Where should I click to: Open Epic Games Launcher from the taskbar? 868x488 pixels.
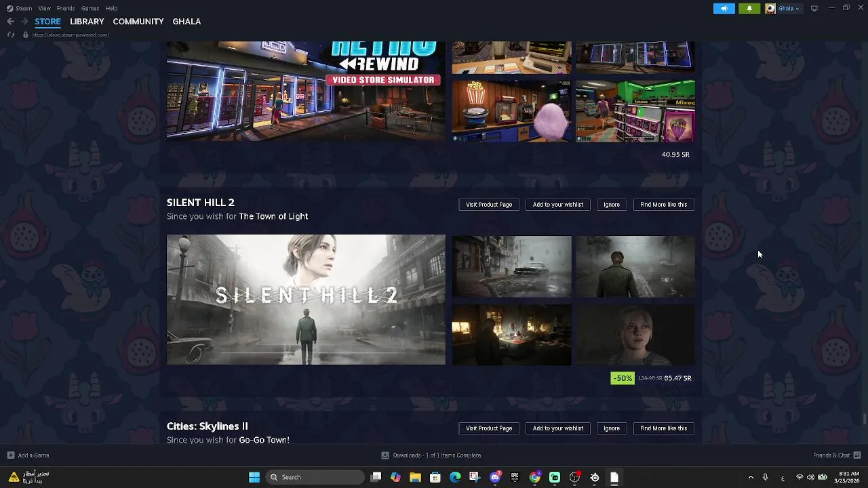(515, 477)
